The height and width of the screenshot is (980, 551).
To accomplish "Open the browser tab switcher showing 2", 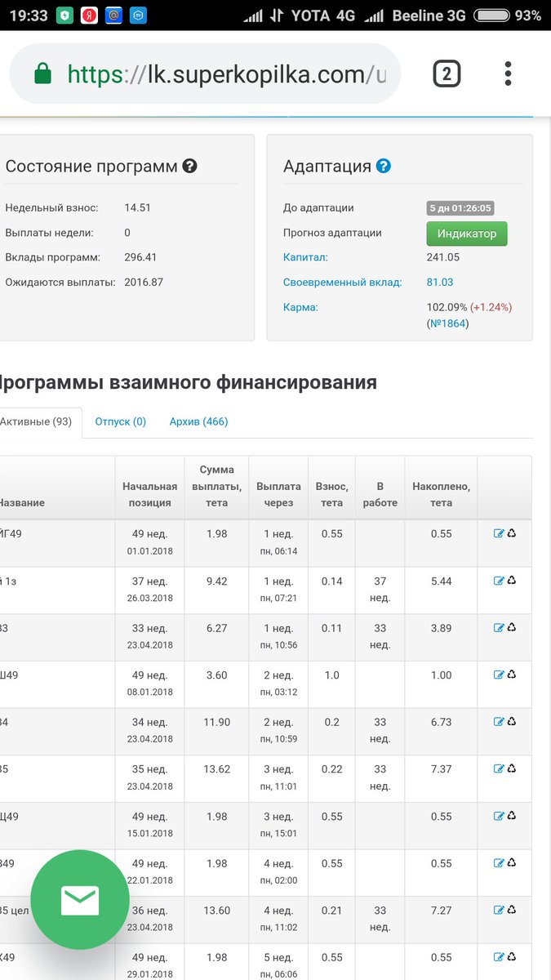I will coord(447,74).
